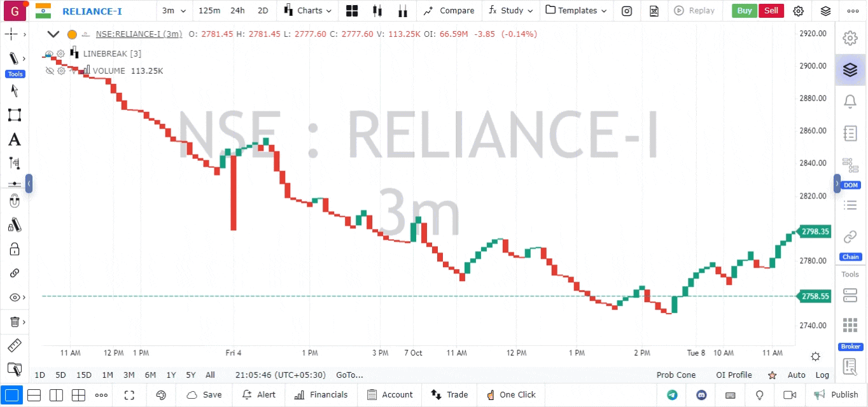Open the color theme palette icon

click(160, 395)
